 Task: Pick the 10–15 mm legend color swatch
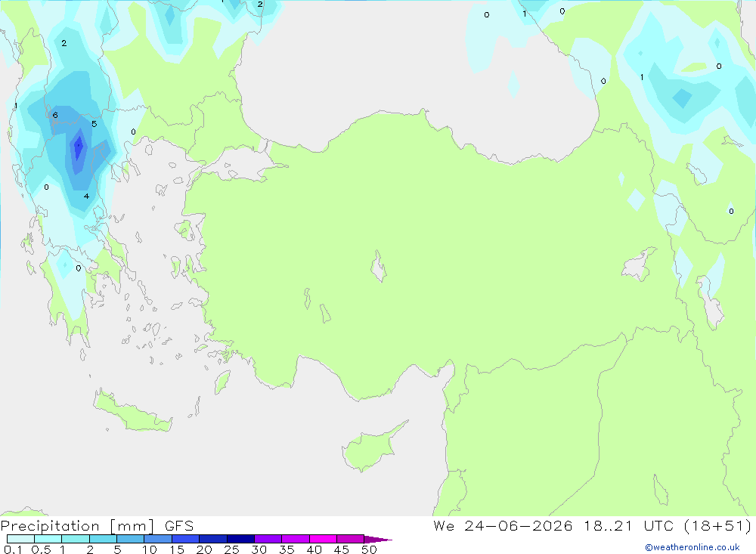[x=158, y=539]
